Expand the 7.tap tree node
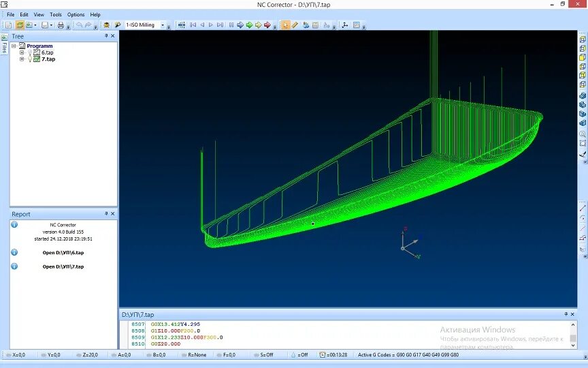 [x=22, y=59]
